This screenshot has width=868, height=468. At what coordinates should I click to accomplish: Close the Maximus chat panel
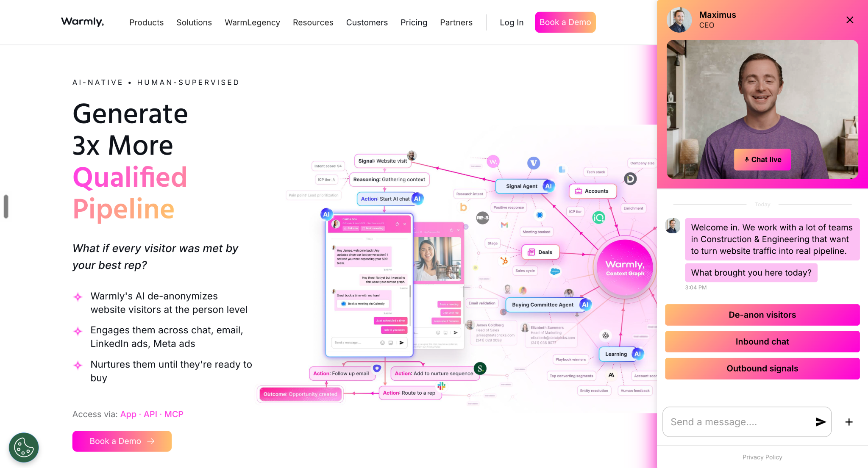850,20
